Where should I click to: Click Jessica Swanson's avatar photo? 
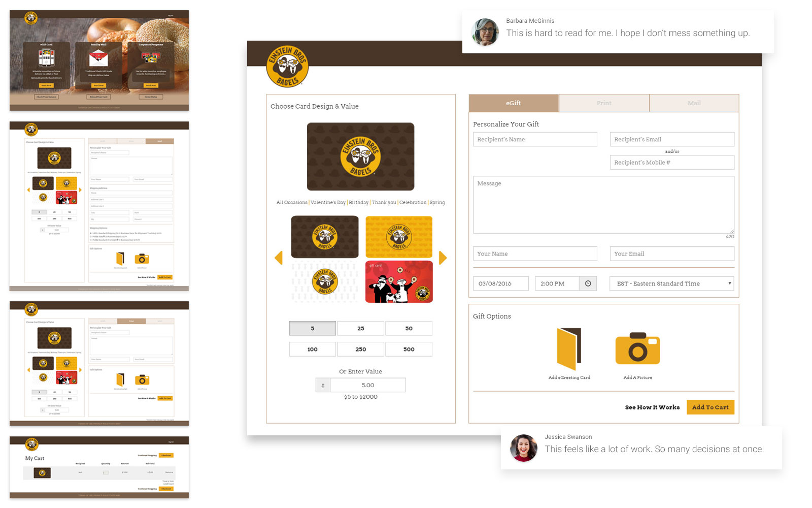tap(524, 448)
